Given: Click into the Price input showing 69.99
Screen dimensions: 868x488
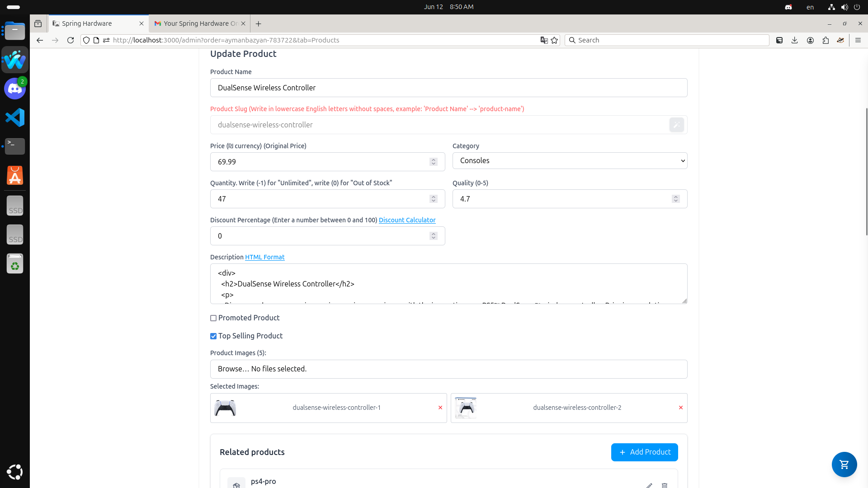Looking at the screenshot, I should click(327, 162).
